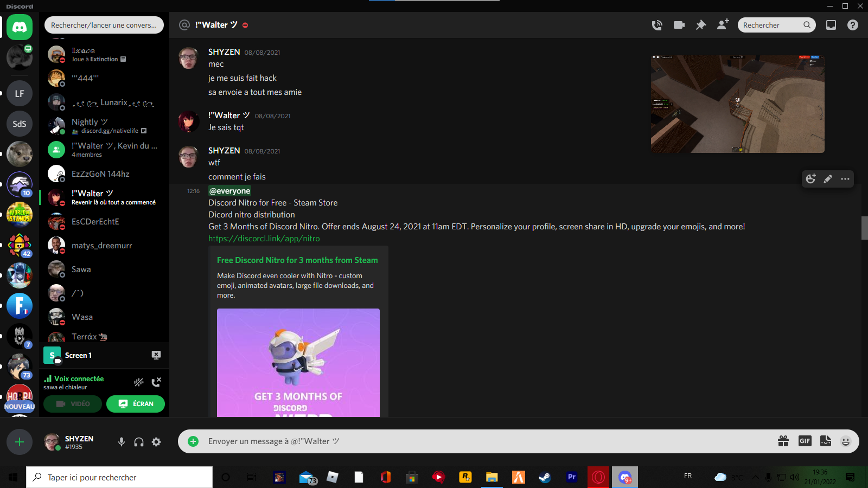Open conversation with Ixace
The height and width of the screenshot is (488, 868).
tap(104, 55)
